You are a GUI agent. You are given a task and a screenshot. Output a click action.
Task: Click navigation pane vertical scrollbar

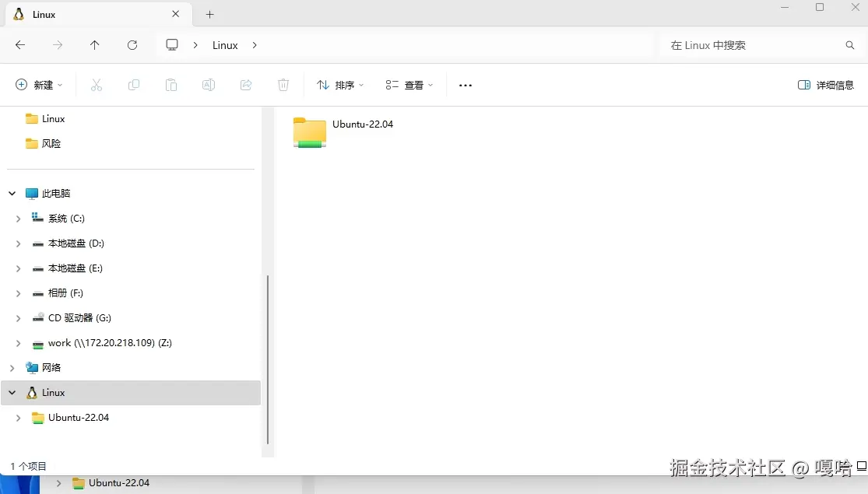268,359
